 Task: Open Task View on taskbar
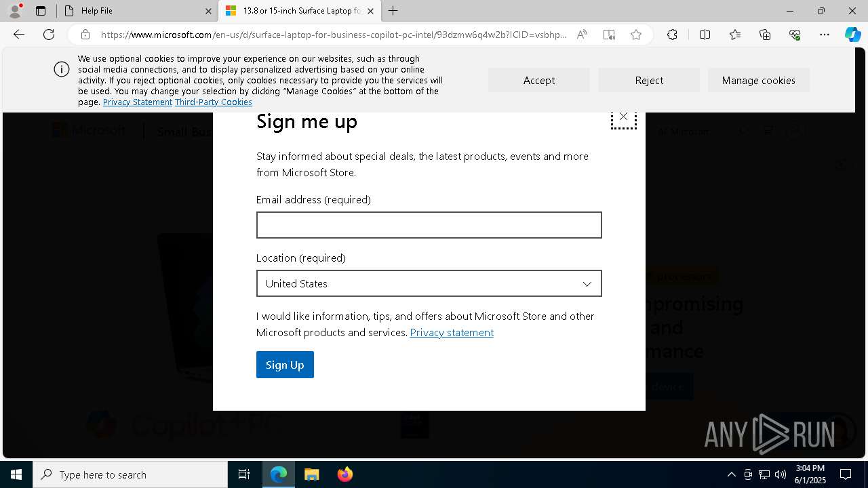pyautogui.click(x=244, y=474)
